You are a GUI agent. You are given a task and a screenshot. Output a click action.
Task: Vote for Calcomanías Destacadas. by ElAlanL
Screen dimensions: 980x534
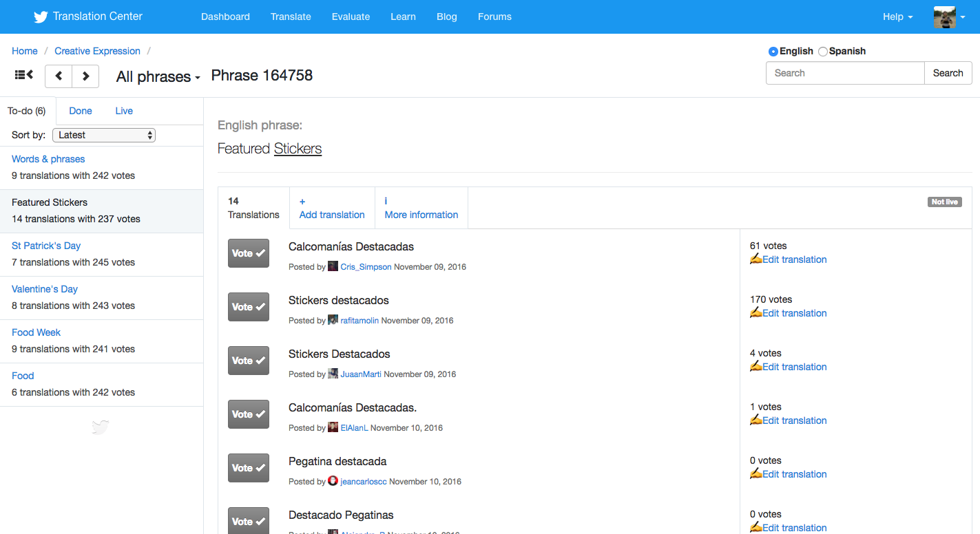249,414
